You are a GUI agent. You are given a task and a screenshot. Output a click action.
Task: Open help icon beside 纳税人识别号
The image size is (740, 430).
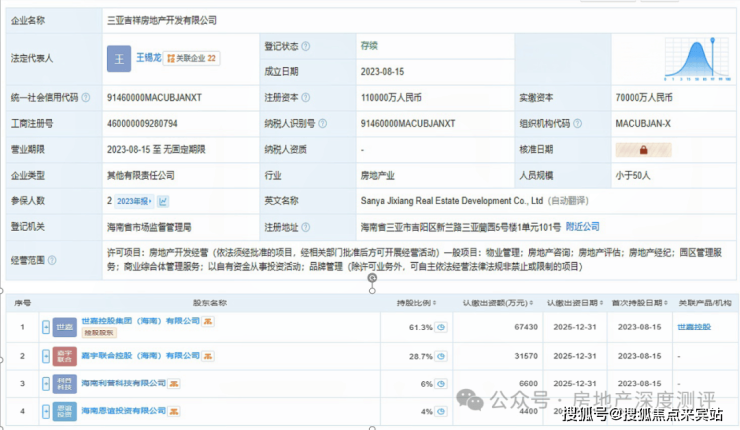coord(322,124)
